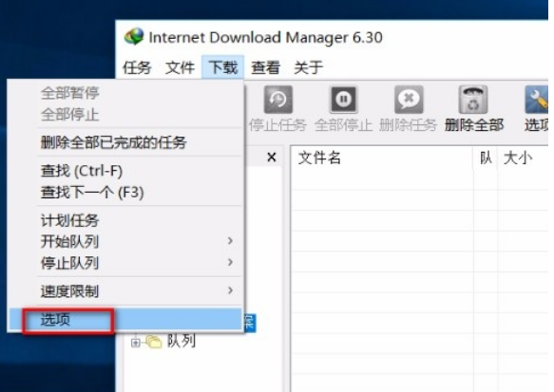554x392 pixels.
Task: Click the 删除全部 trash toolbar icon
Action: click(x=473, y=100)
